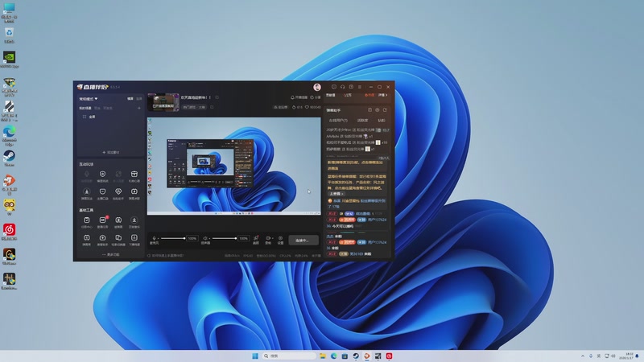Expand the 常规模式 mode dropdown
This screenshot has height=362, width=644.
coord(89,99)
